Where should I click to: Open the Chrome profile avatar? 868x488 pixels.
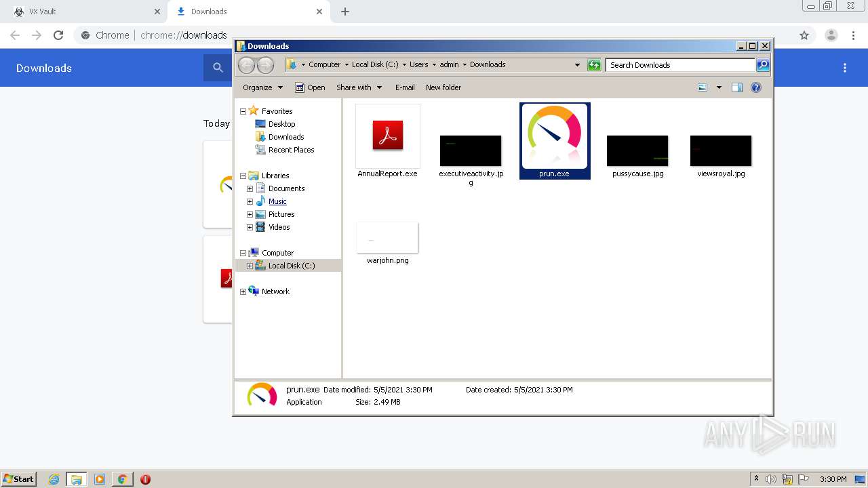point(831,35)
